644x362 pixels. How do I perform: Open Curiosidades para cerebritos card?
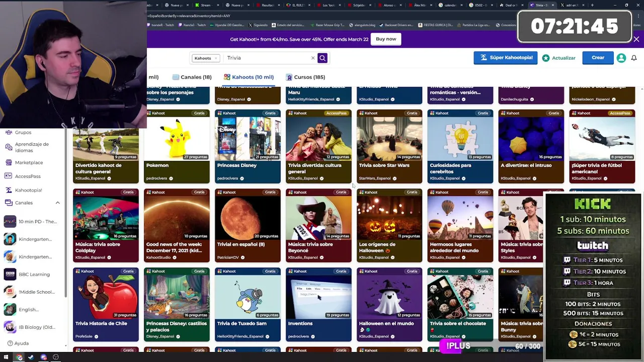coord(460,146)
